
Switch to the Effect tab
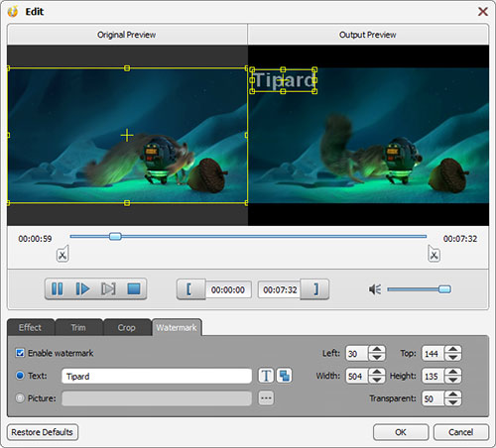coord(31,327)
